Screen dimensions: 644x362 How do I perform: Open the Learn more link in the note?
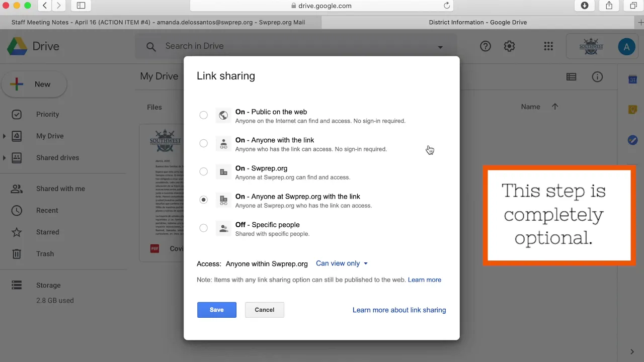click(425, 280)
